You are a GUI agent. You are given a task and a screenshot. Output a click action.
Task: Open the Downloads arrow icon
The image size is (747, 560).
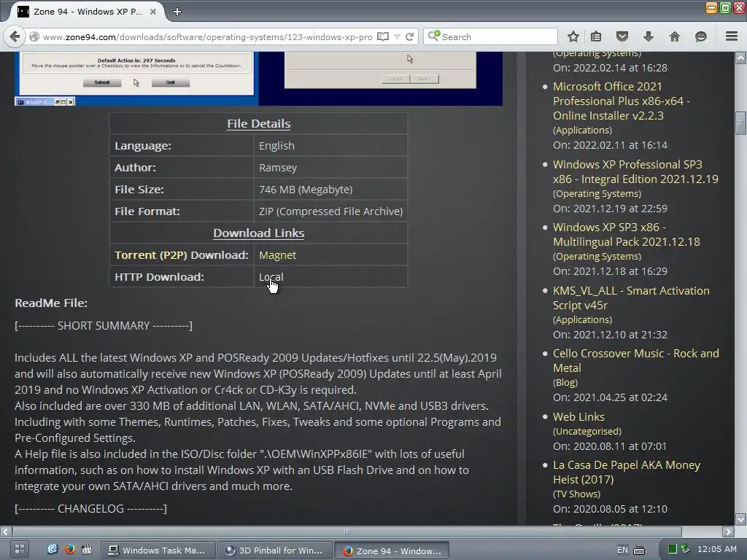(x=648, y=36)
